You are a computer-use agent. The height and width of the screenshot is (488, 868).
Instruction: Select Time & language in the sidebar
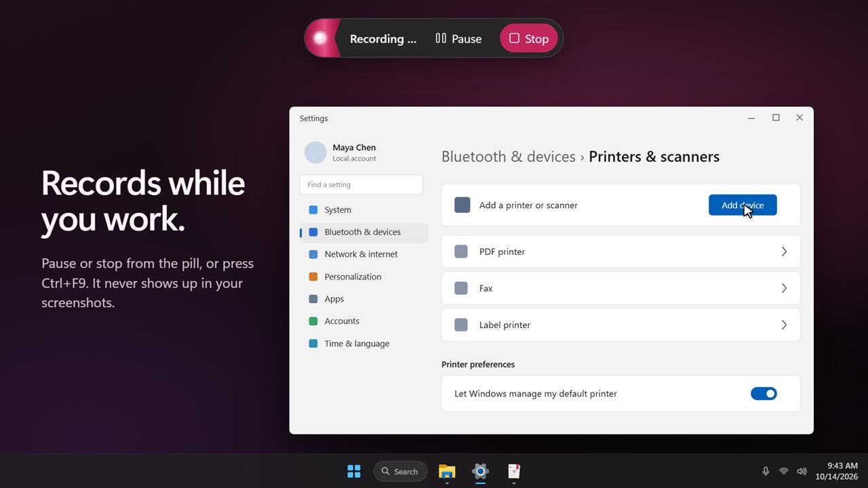pyautogui.click(x=364, y=344)
